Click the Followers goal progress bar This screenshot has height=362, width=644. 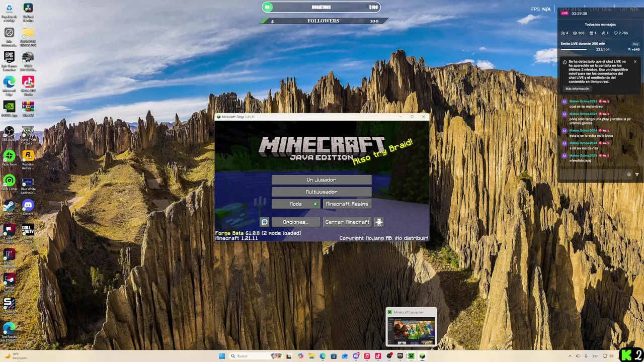[x=325, y=21]
